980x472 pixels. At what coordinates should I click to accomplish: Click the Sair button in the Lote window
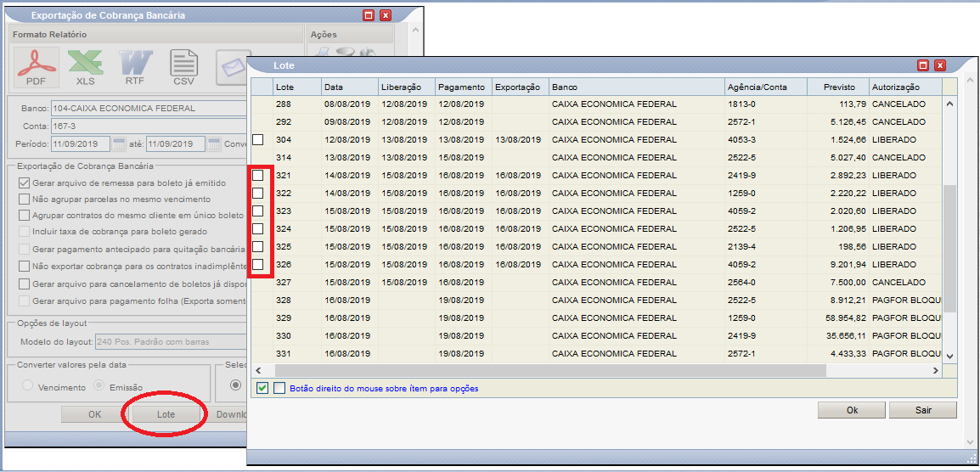pyautogui.click(x=923, y=411)
